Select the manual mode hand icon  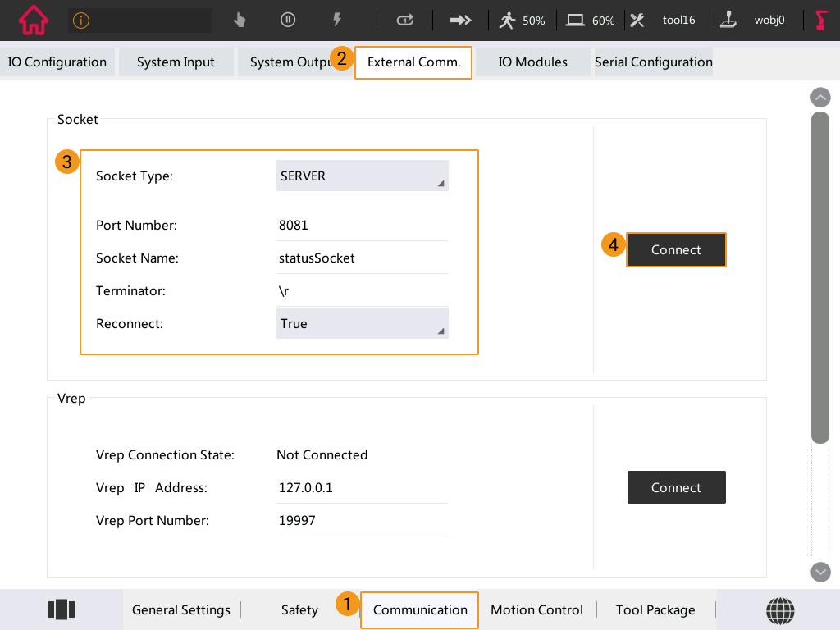[240, 21]
